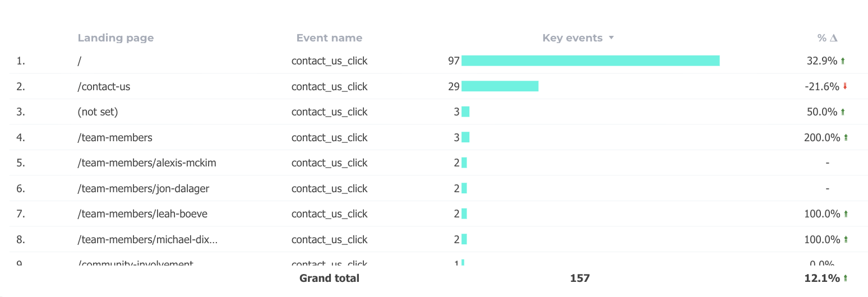The width and height of the screenshot is (868, 297).
Task: Select the /team-members landing page cell
Action: point(115,138)
